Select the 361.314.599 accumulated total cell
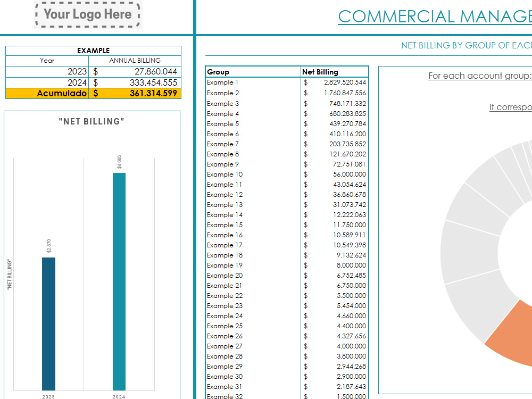The width and height of the screenshot is (532, 399). pyautogui.click(x=135, y=93)
